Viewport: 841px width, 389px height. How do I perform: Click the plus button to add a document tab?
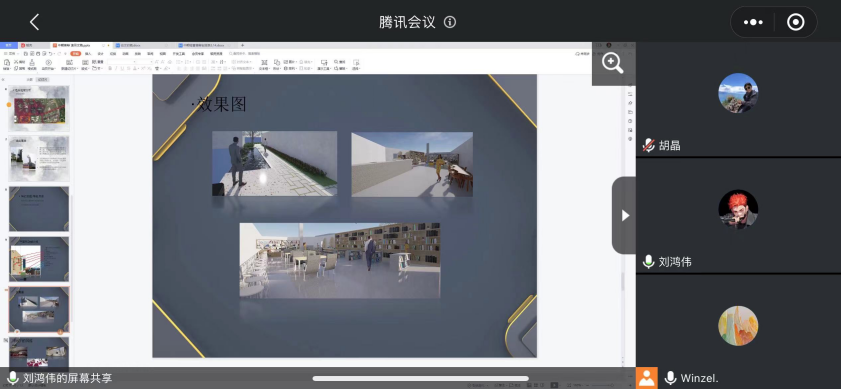242,46
